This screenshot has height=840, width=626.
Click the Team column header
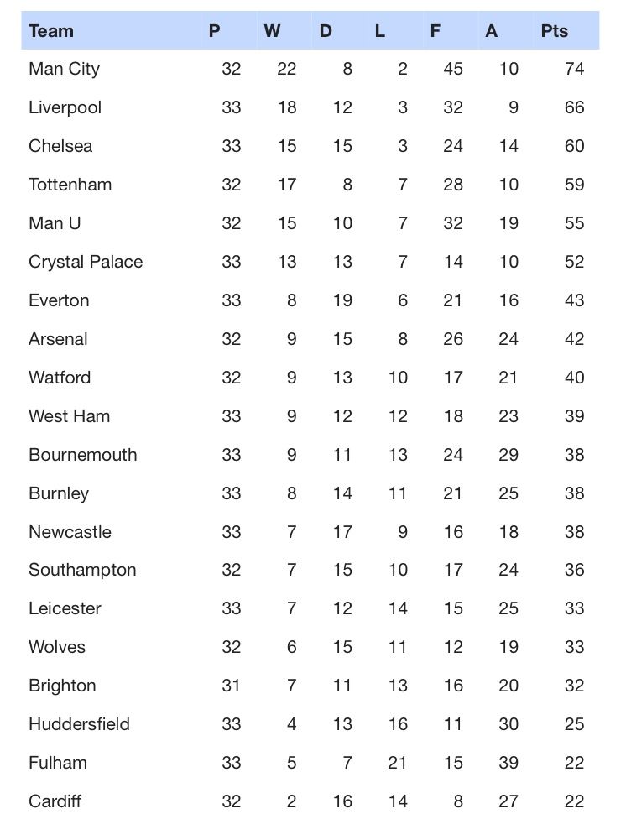51,31
